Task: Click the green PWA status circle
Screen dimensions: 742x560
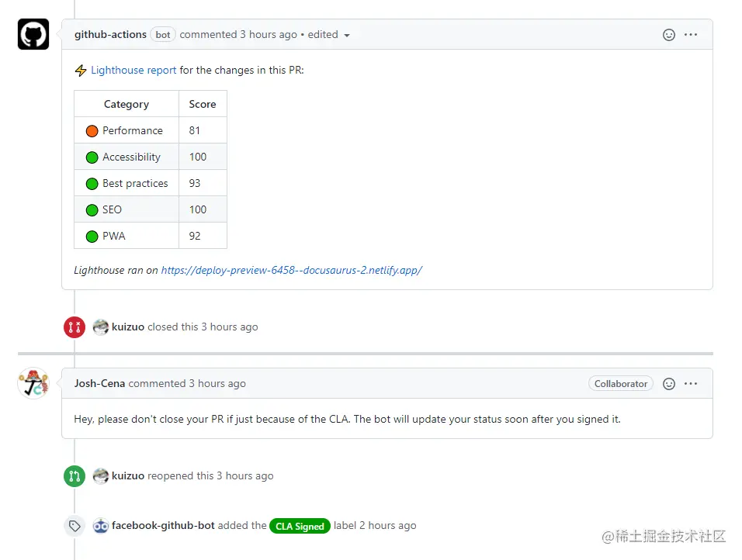Action: coord(92,237)
